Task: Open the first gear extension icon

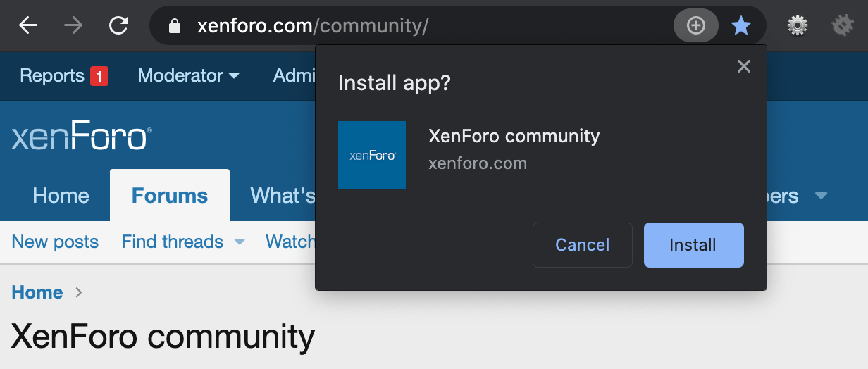Action: tap(797, 26)
